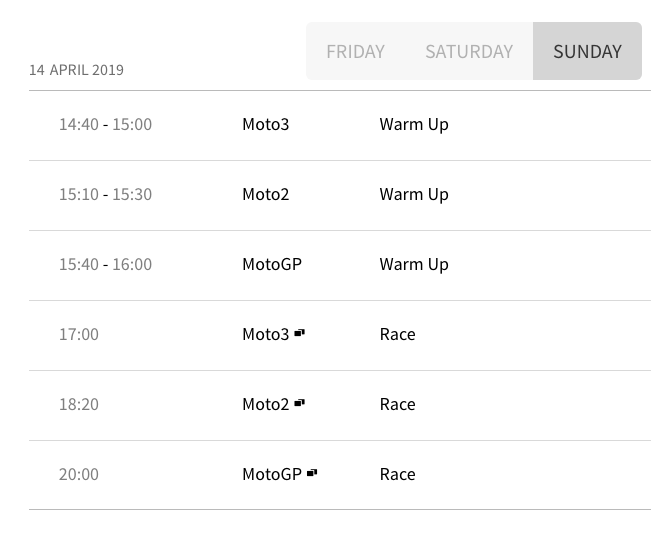
Task: Switch to the Saturday tab
Action: point(469,52)
